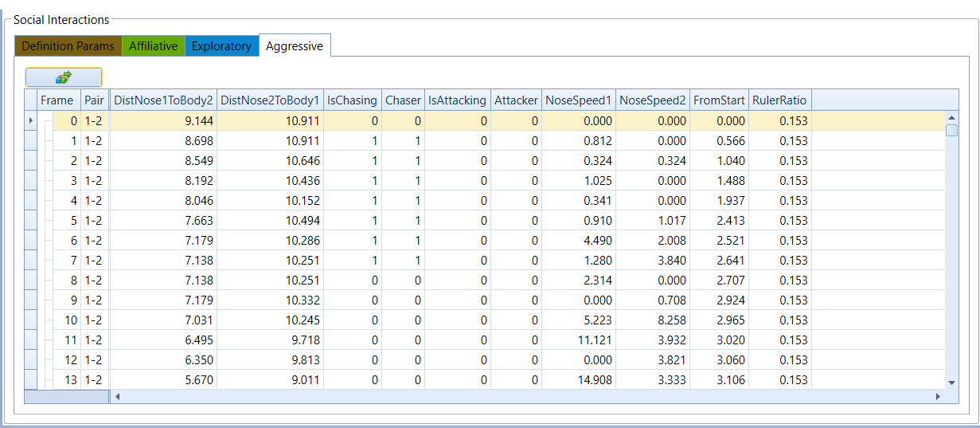Sort by the Frame column header
The width and height of the screenshot is (980, 428).
57,100
